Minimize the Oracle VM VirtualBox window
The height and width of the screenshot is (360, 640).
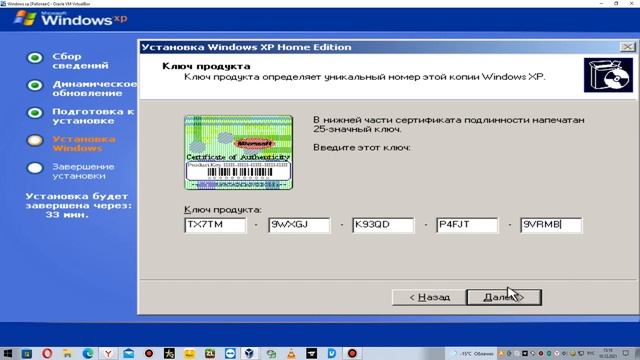point(601,3)
